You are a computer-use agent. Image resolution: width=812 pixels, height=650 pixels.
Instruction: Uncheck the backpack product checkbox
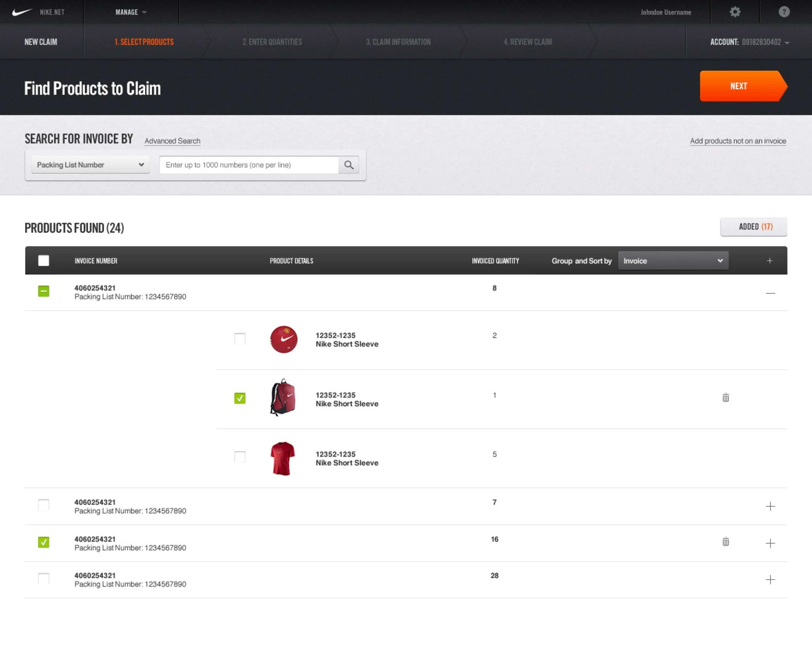click(239, 398)
